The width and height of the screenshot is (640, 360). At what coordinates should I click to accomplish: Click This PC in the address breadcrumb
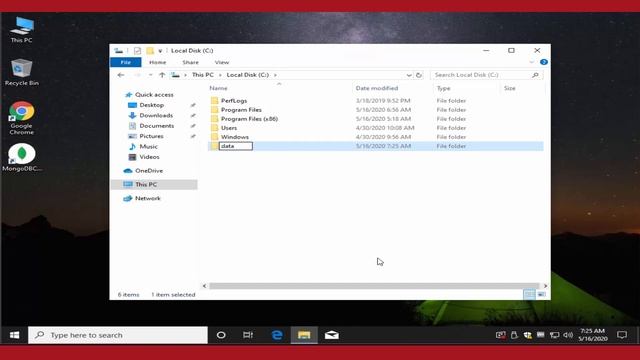click(202, 75)
